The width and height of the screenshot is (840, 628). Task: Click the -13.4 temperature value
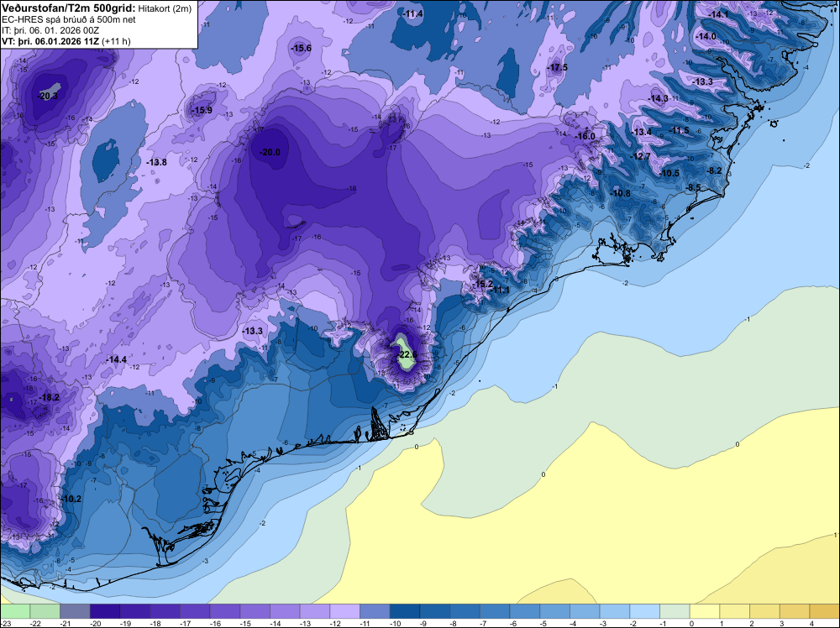pos(641,132)
